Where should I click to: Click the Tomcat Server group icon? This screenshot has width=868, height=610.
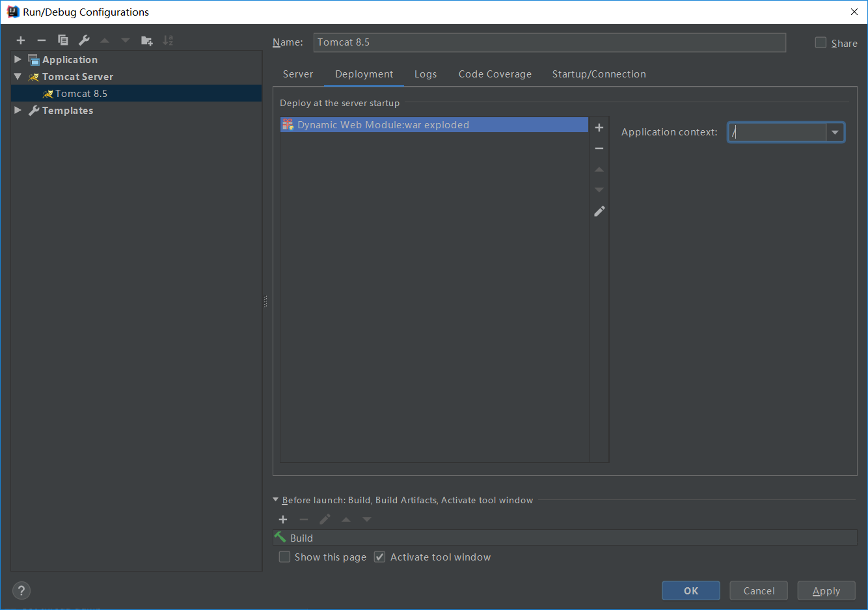(34, 77)
